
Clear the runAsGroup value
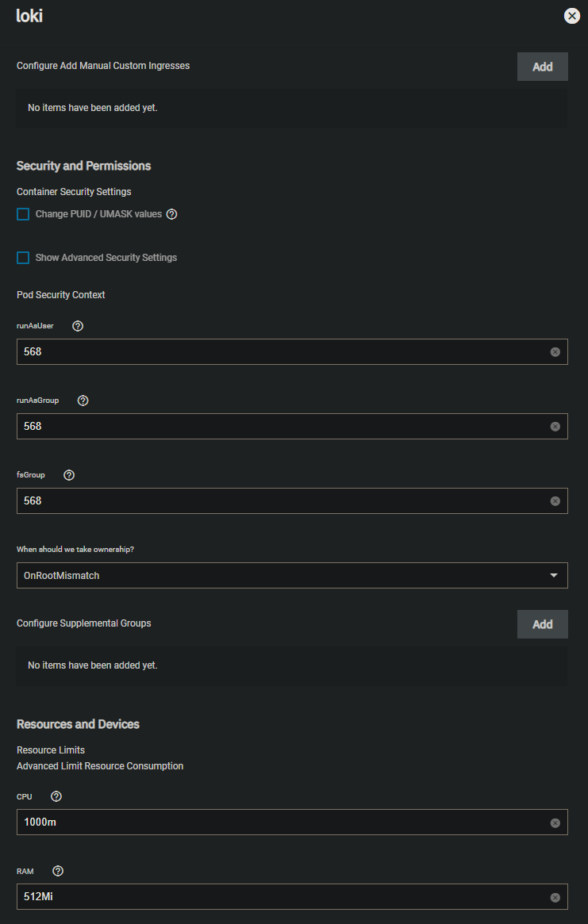tap(555, 426)
